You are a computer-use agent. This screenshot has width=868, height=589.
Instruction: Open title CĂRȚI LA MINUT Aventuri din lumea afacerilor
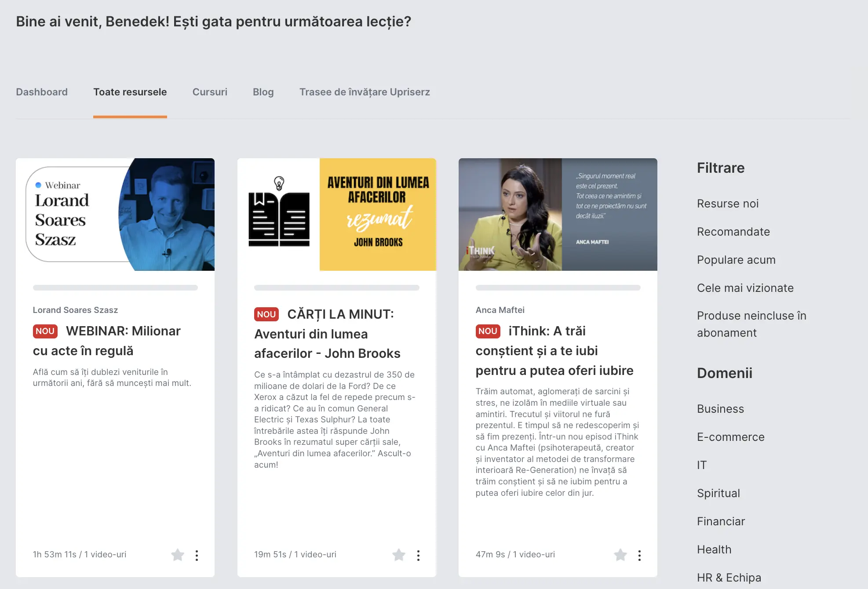pos(328,334)
